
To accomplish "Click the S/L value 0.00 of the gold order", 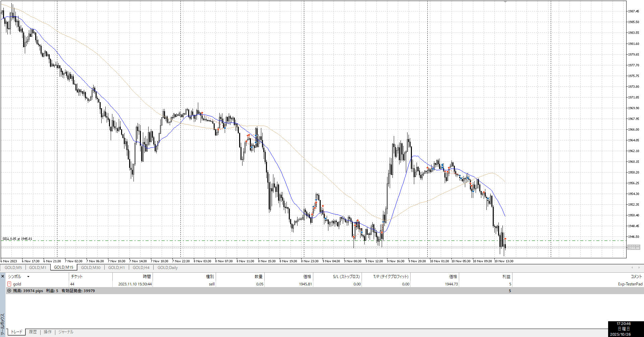I will [357, 284].
